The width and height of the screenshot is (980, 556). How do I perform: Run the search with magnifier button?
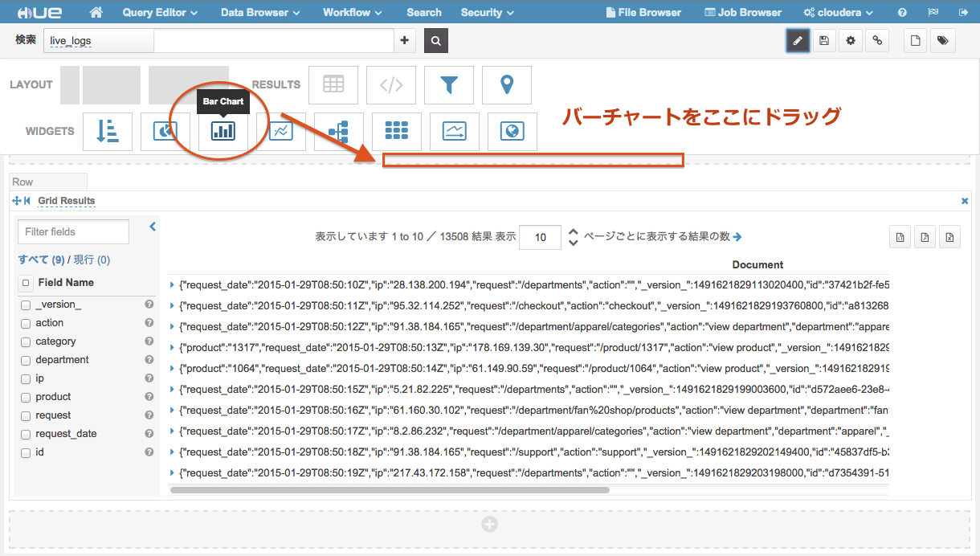click(435, 41)
